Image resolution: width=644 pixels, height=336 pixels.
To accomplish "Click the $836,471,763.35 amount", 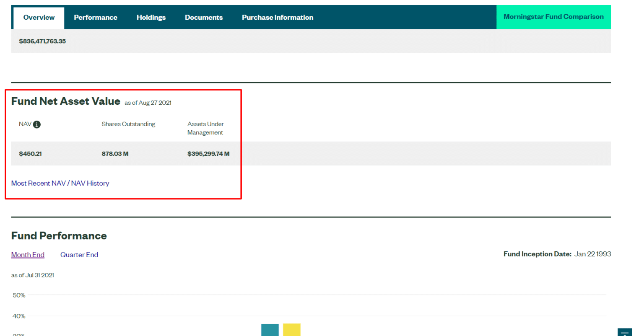I will pyautogui.click(x=42, y=41).
